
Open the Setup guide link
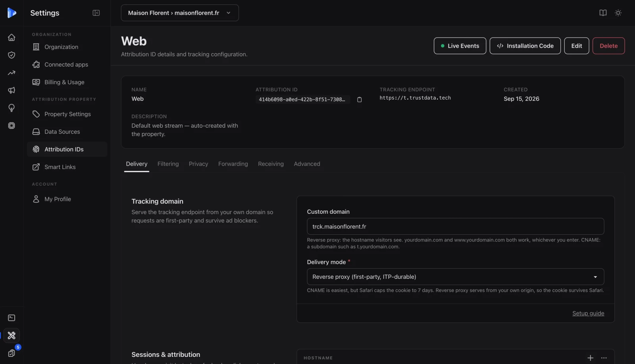[x=588, y=313]
